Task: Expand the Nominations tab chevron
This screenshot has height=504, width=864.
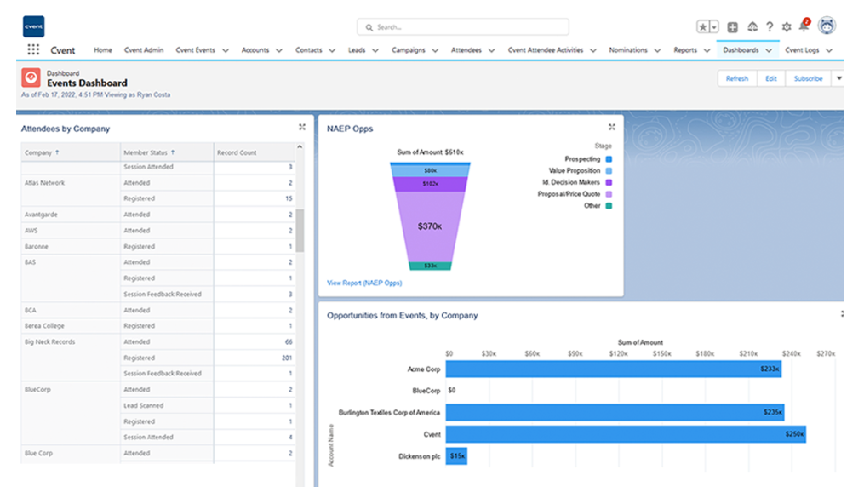Action: click(x=657, y=50)
